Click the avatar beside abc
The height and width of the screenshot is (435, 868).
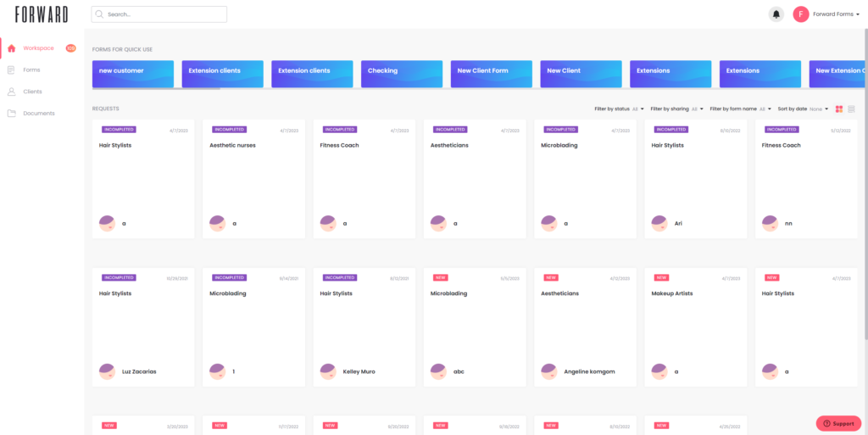pos(438,371)
